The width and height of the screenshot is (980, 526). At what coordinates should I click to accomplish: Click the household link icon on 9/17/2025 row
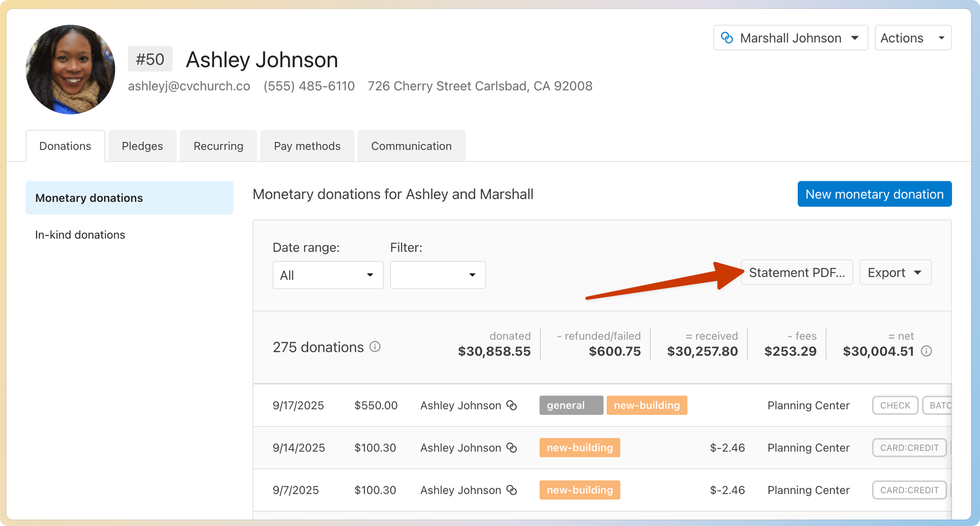(x=512, y=405)
